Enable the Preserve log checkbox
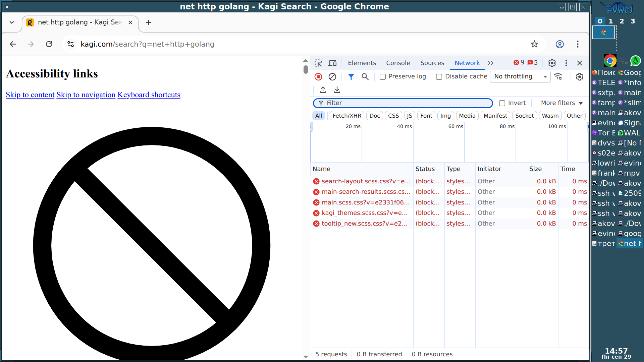The width and height of the screenshot is (644, 362). click(382, 77)
